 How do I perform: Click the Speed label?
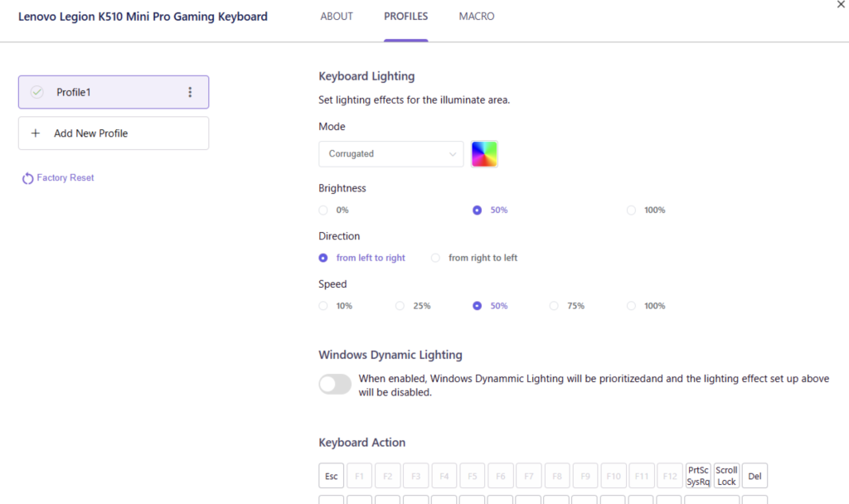pyautogui.click(x=332, y=284)
